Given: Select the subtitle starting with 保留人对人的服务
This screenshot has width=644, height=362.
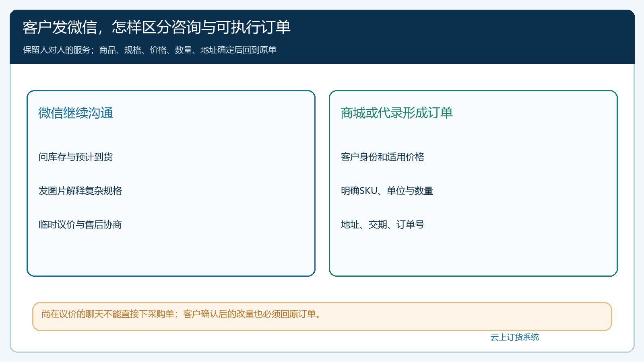Looking at the screenshot, I should click(x=149, y=50).
